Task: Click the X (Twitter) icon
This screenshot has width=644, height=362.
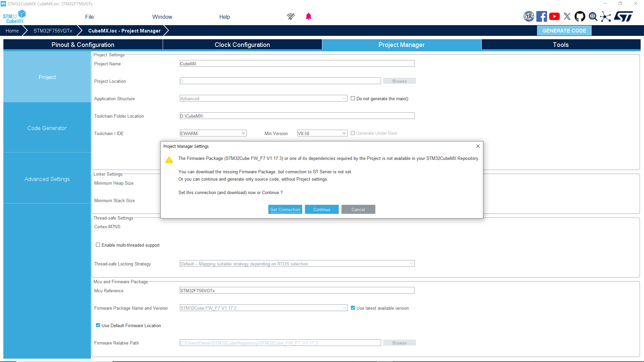Action: point(567,16)
